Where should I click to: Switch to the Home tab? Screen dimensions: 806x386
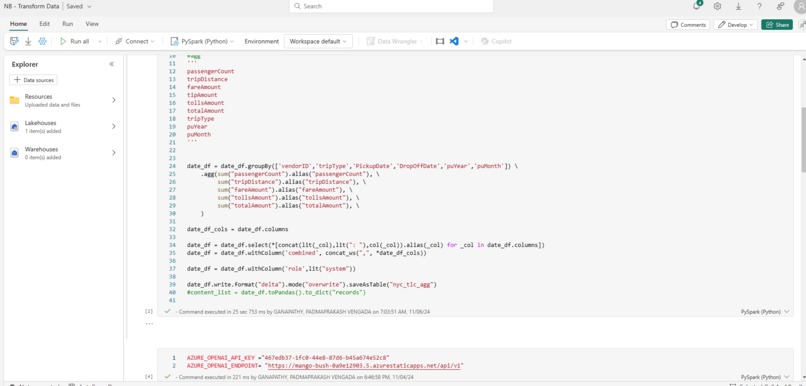click(x=19, y=24)
